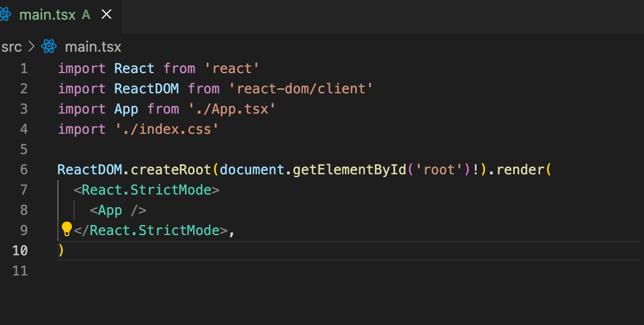Click the React icon on main.tsx tab
Image resolution: width=644 pixels, height=325 pixels.
tap(4, 15)
